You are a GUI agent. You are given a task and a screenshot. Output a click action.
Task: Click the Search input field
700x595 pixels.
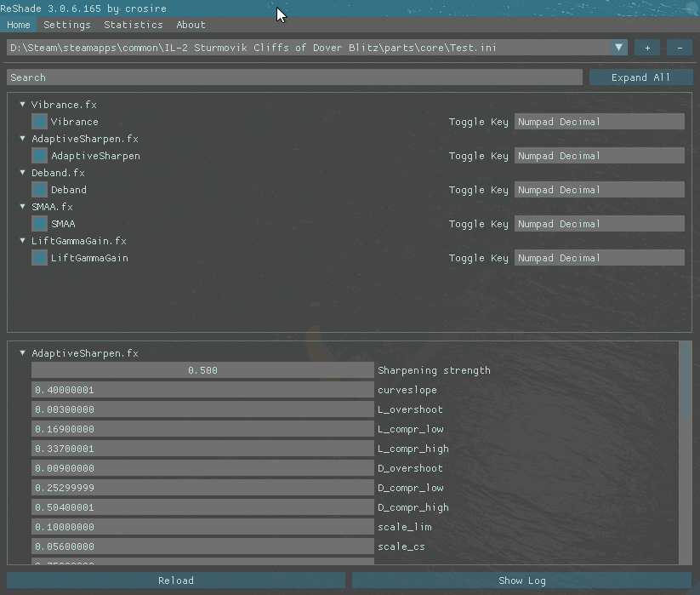click(294, 77)
